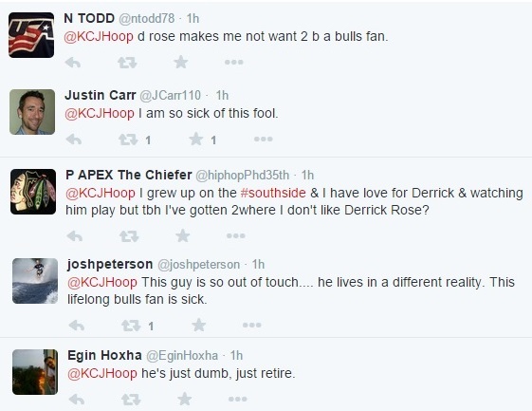The image size is (532, 411).
Task: Reply to P APEX The Chiefer's tweet
Action: point(75,235)
